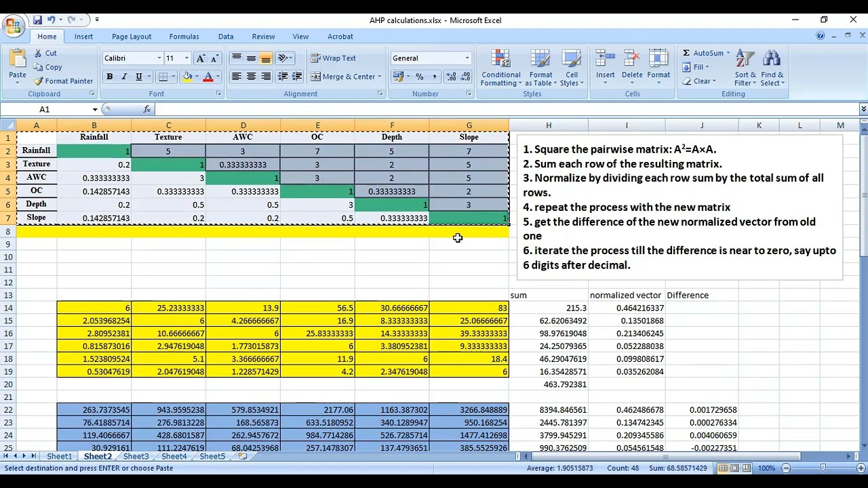Switch to Page Layout view
The image size is (868, 488).
(x=735, y=468)
